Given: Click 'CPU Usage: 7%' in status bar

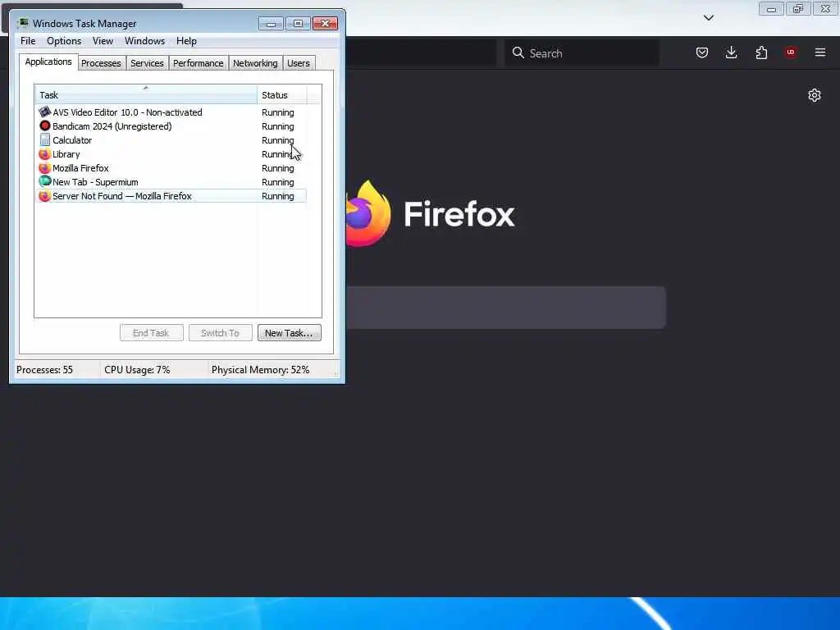Looking at the screenshot, I should tap(137, 370).
